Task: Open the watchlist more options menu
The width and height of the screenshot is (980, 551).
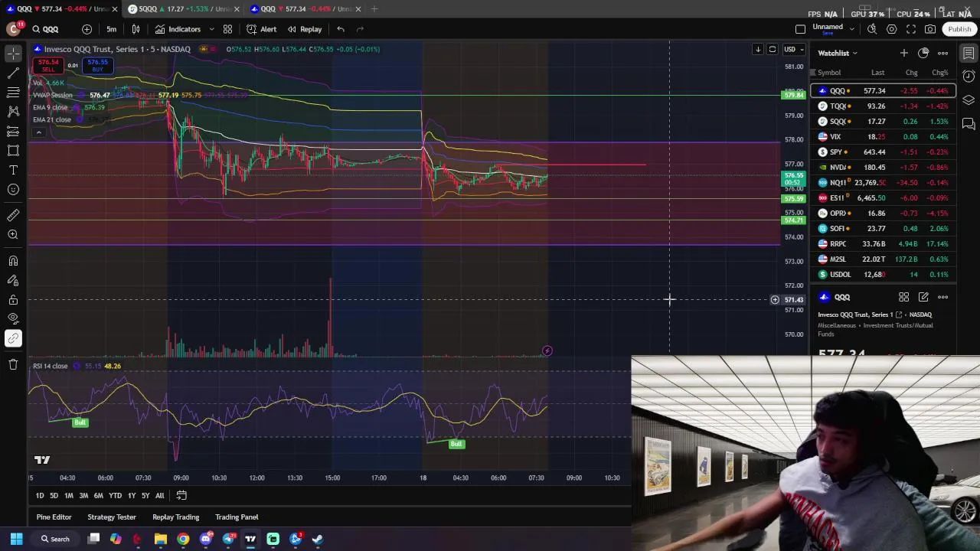Action: (x=942, y=53)
